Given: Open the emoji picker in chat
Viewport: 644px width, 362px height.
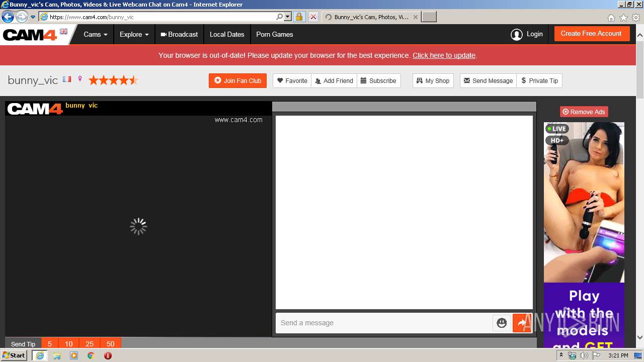Looking at the screenshot, I should (502, 323).
